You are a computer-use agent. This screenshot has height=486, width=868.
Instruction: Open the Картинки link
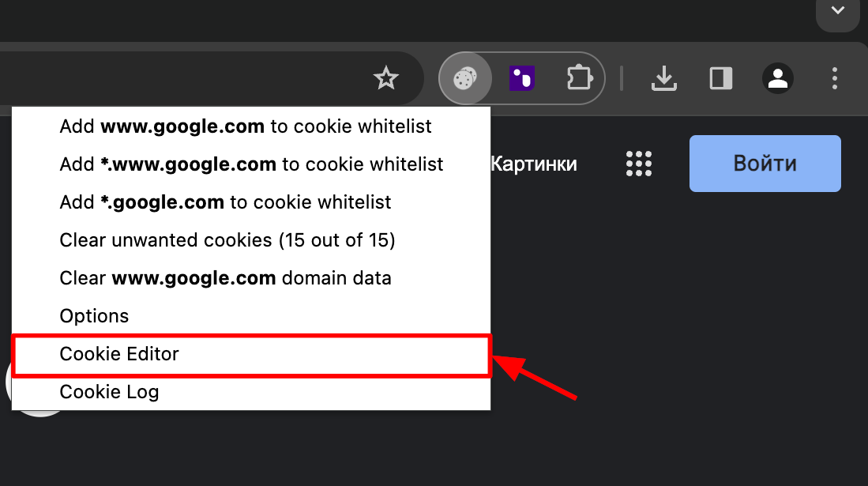[x=534, y=164]
